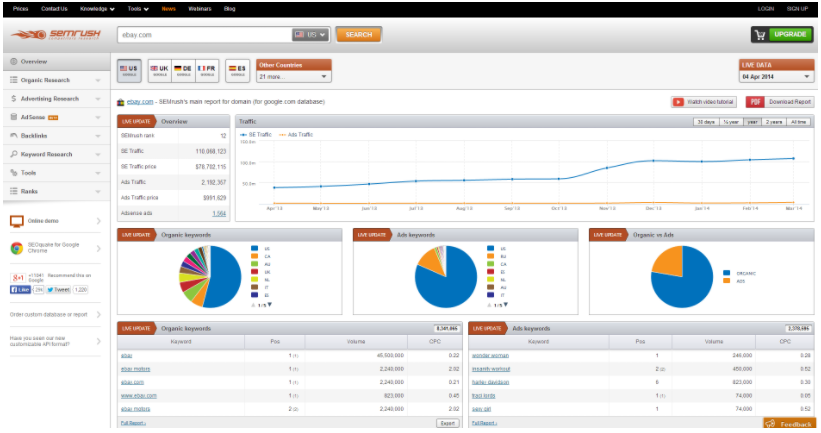Open the Knowledge top menu

coord(97,9)
